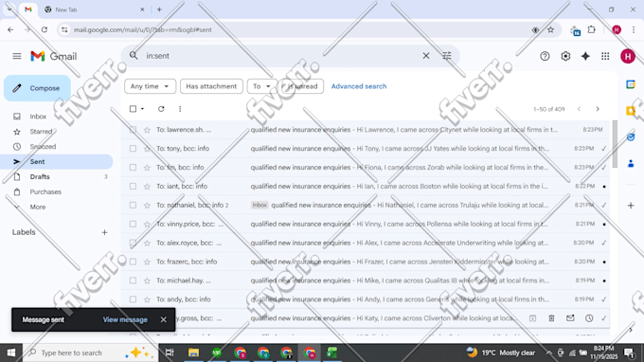Open search options filter icon
The image size is (644, 362).
(x=447, y=56)
